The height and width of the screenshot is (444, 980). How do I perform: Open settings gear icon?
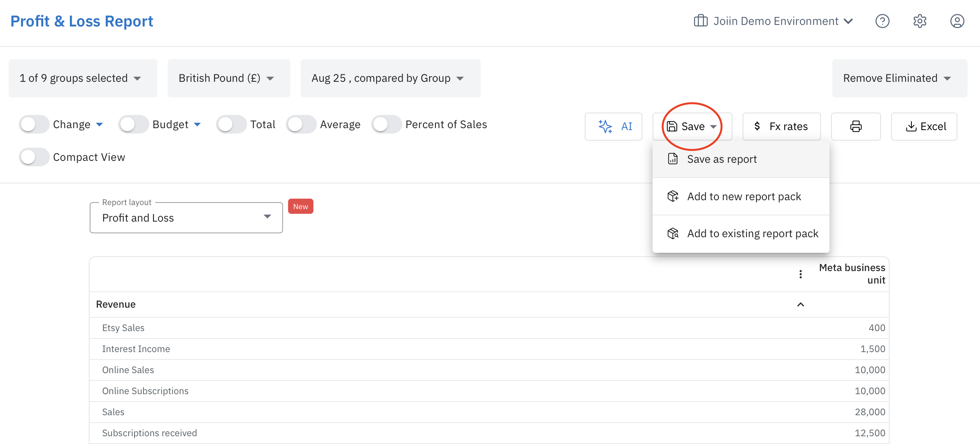(x=920, y=21)
